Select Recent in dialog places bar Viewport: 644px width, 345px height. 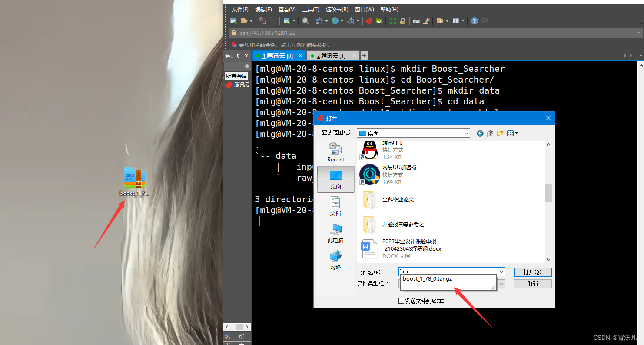click(335, 152)
